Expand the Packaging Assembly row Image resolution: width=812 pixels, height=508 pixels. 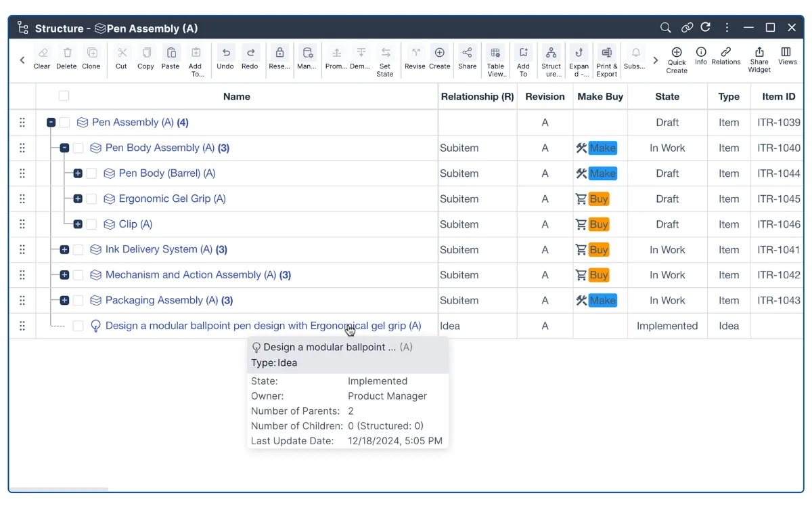[x=64, y=301]
